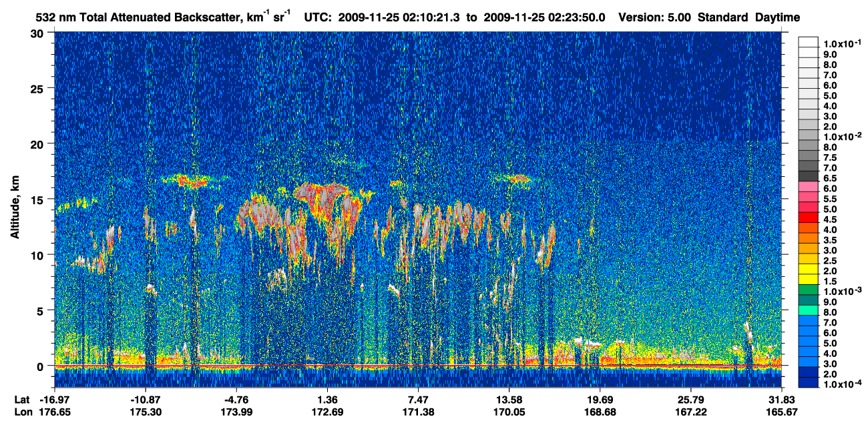
Task: Click latitude value 19.69
Action: pyautogui.click(x=600, y=400)
